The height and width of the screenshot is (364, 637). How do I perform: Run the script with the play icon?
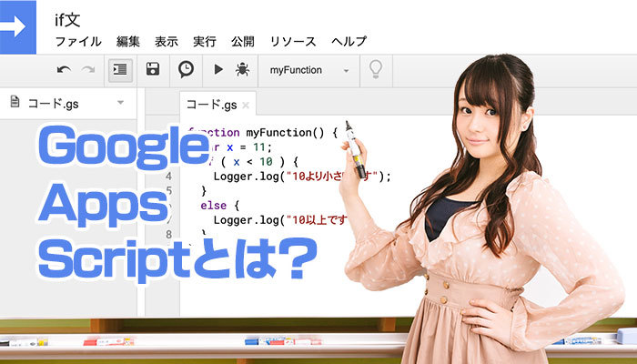218,69
